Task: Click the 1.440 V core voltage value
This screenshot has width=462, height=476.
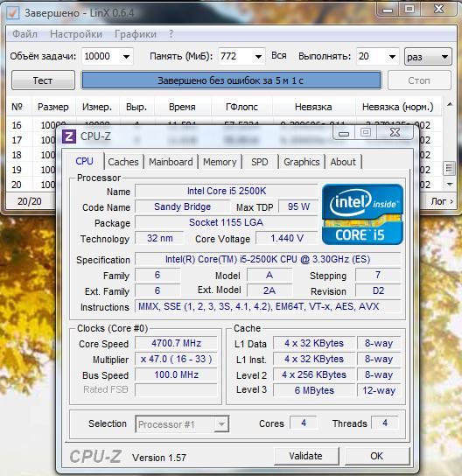Action: pyautogui.click(x=287, y=238)
